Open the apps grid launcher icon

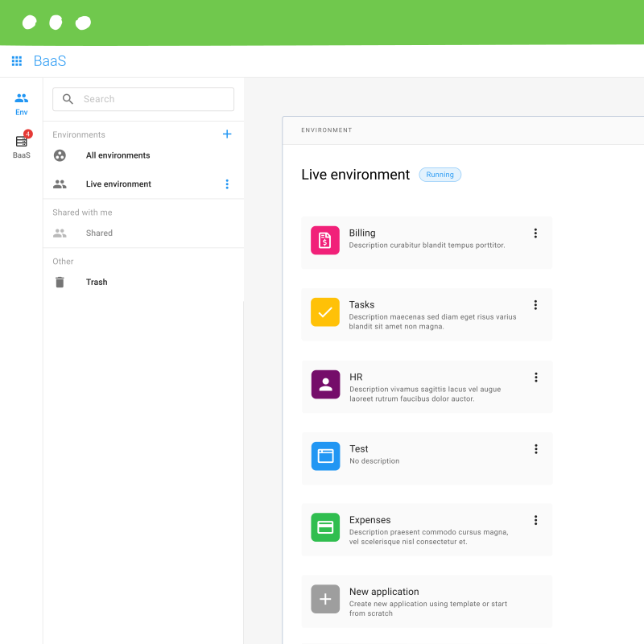17,61
